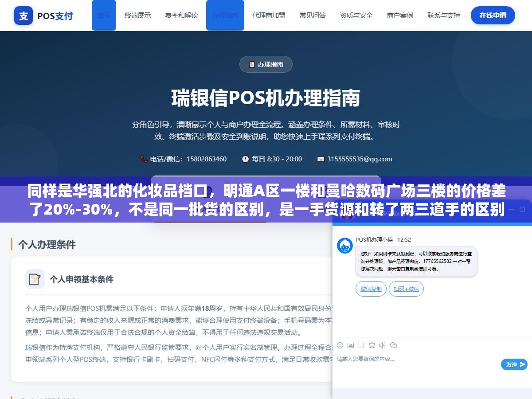Click phone number 15802863460

207,159
